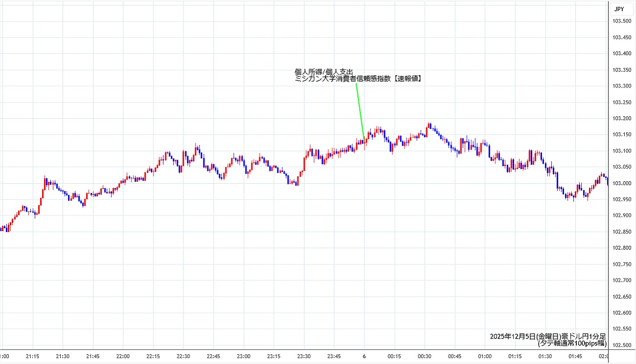The width and height of the screenshot is (636, 364).
Task: Click the 個人所得/個人支出 annotation text
Action: (323, 72)
